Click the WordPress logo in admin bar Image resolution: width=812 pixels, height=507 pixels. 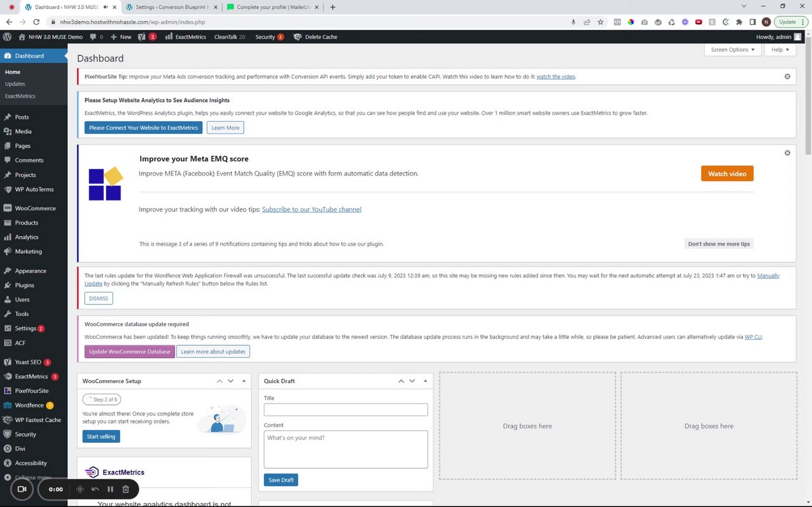click(7, 37)
